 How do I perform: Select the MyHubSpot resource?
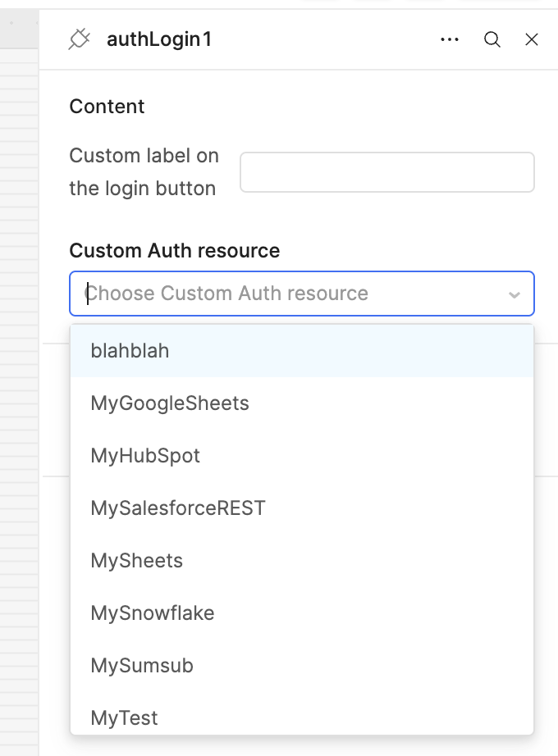coord(145,456)
